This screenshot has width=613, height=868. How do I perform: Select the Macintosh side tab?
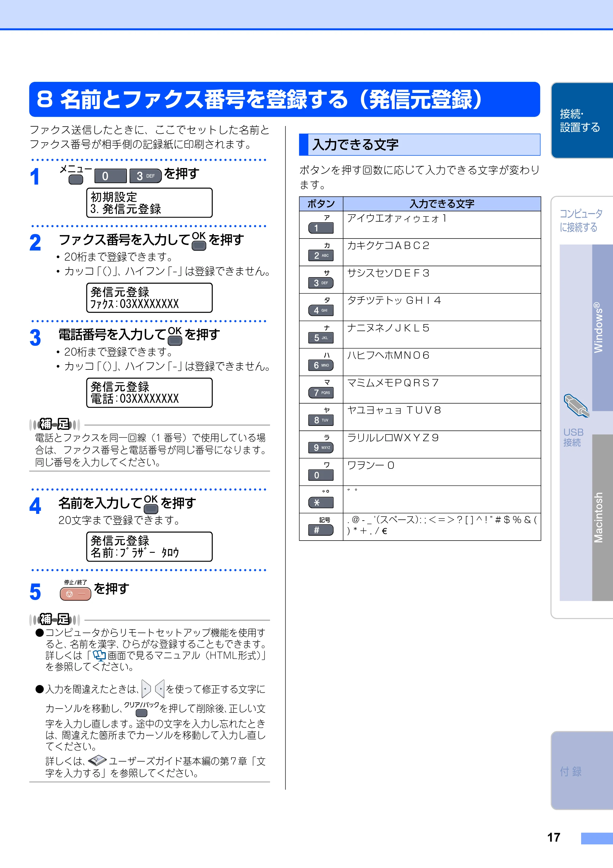(602, 518)
